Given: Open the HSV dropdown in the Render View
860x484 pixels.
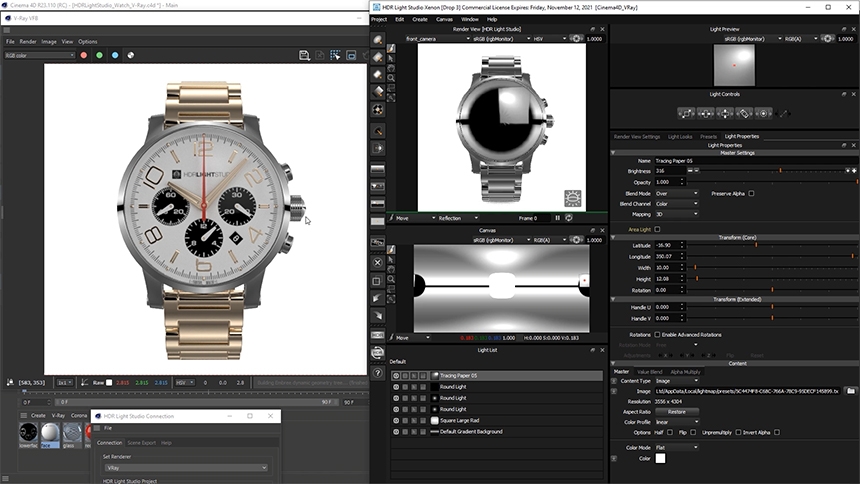Looking at the screenshot, I should coord(550,39).
